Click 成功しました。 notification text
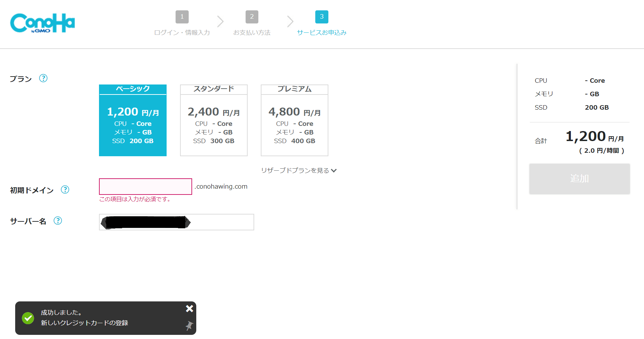 coord(61,312)
